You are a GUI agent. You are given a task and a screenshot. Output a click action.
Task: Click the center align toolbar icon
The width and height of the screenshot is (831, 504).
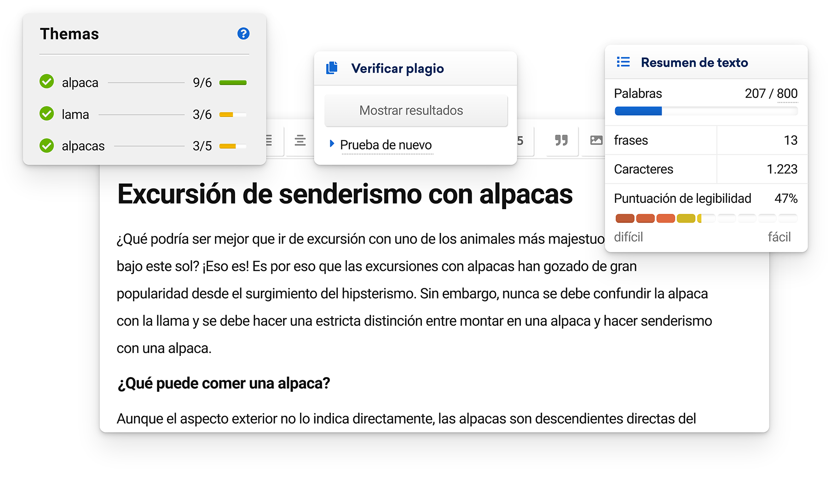tap(300, 140)
